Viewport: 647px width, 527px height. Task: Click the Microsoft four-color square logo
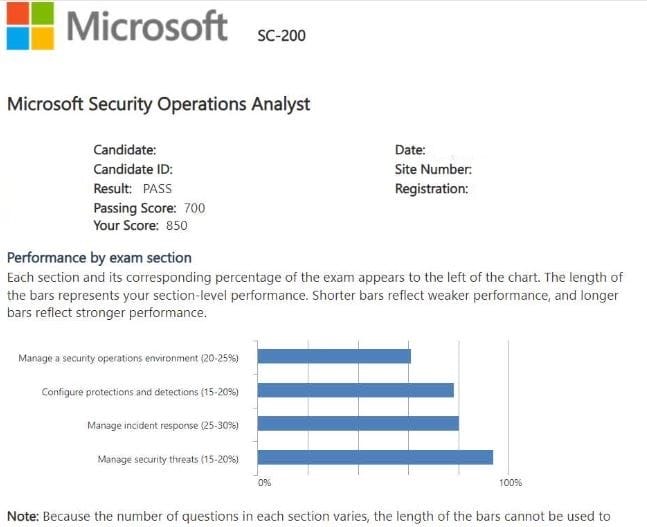click(x=29, y=26)
